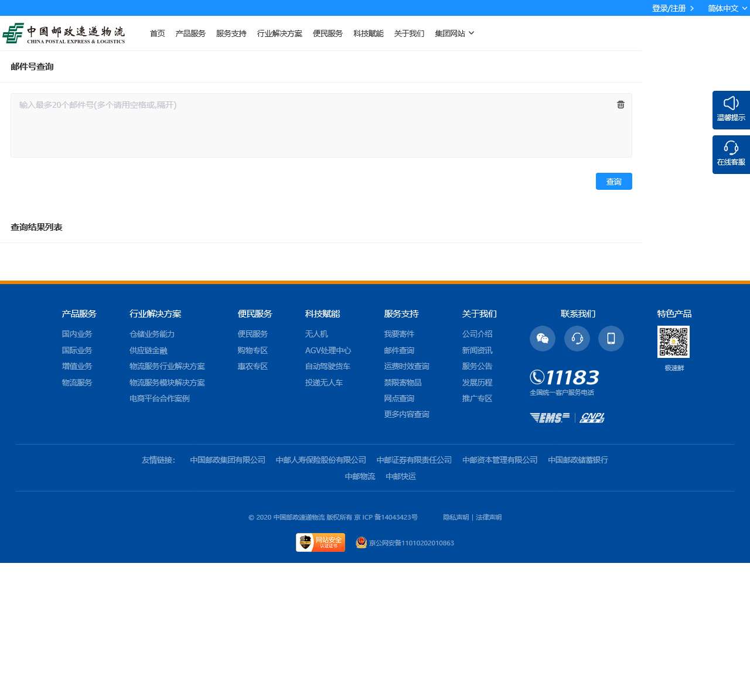Expand the 集团网站 dropdown menu
The height and width of the screenshot is (700, 750).
click(454, 33)
